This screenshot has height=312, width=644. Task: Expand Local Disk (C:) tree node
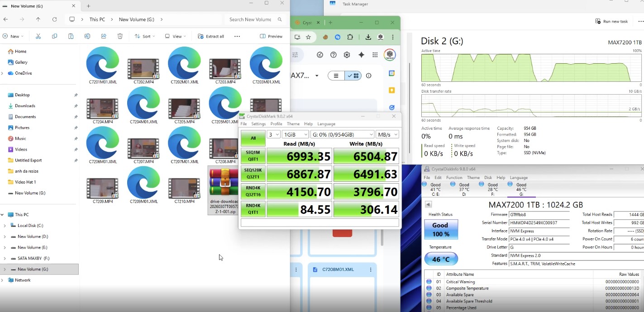(5, 226)
